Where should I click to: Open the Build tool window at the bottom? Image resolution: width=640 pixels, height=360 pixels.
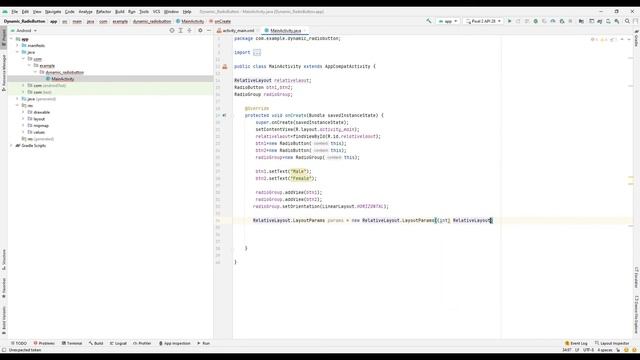coord(96,343)
